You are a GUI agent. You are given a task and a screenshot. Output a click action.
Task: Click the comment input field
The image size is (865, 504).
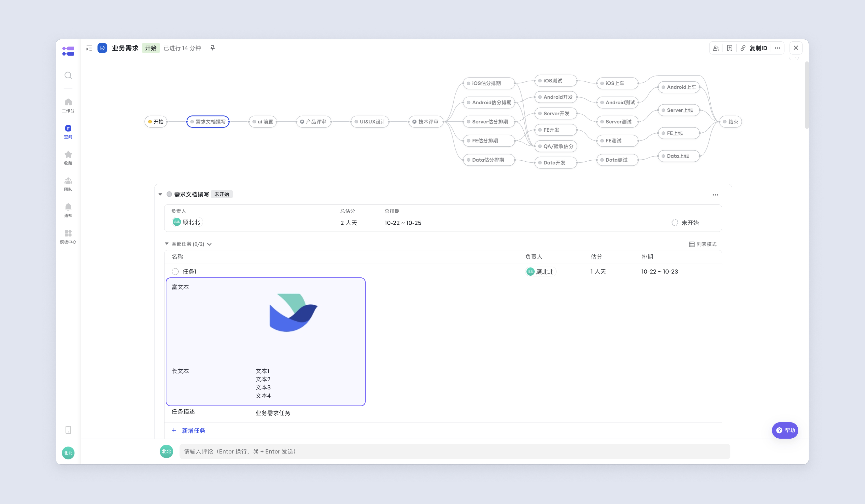coord(454,451)
